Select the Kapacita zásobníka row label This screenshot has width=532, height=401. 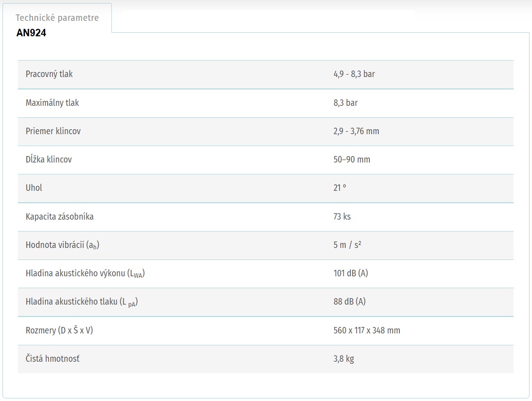tap(60, 217)
